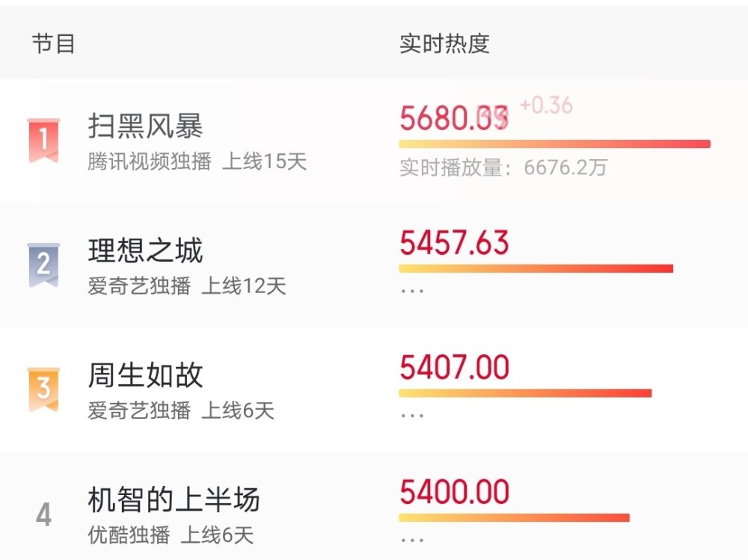Click the heat bar for 理想之城
The width and height of the screenshot is (748, 560).
(x=536, y=268)
